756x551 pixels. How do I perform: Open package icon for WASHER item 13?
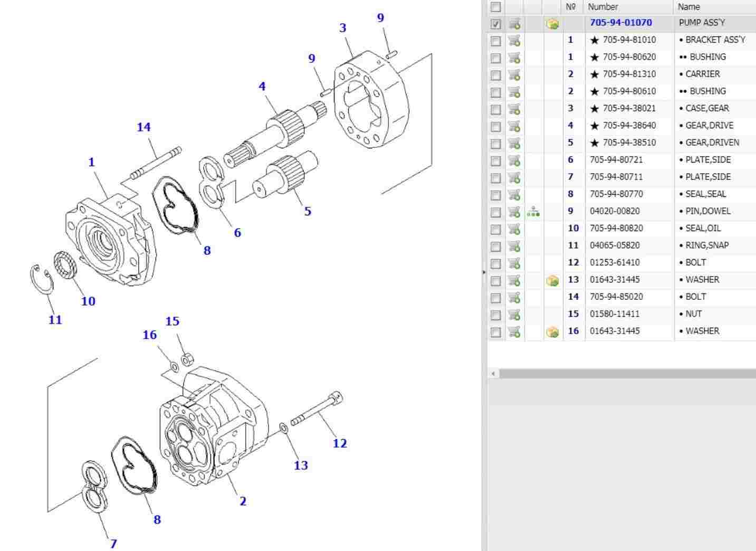click(552, 281)
